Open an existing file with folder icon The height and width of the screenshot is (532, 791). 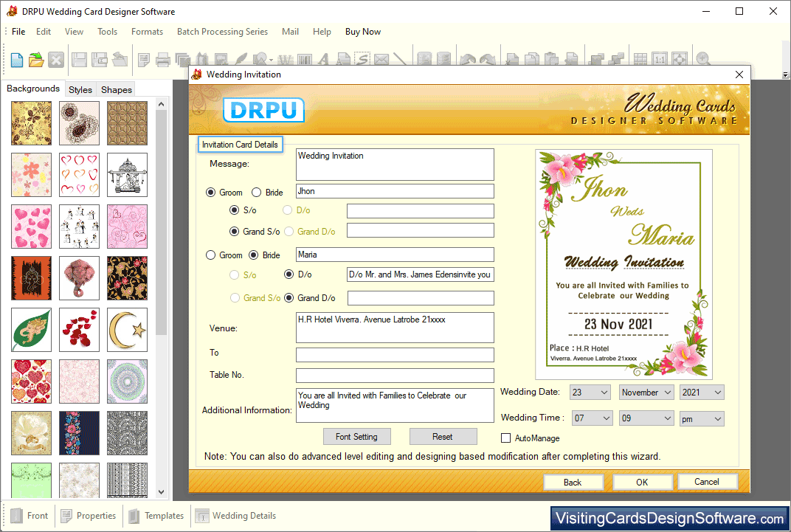[36, 60]
